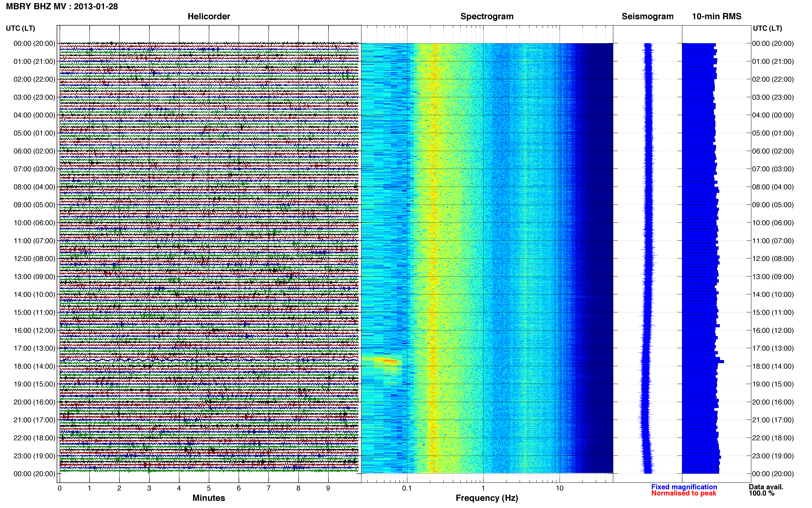Click the Minutes axis title
Image resolution: width=812 pixels, height=508 pixels.
[209, 498]
